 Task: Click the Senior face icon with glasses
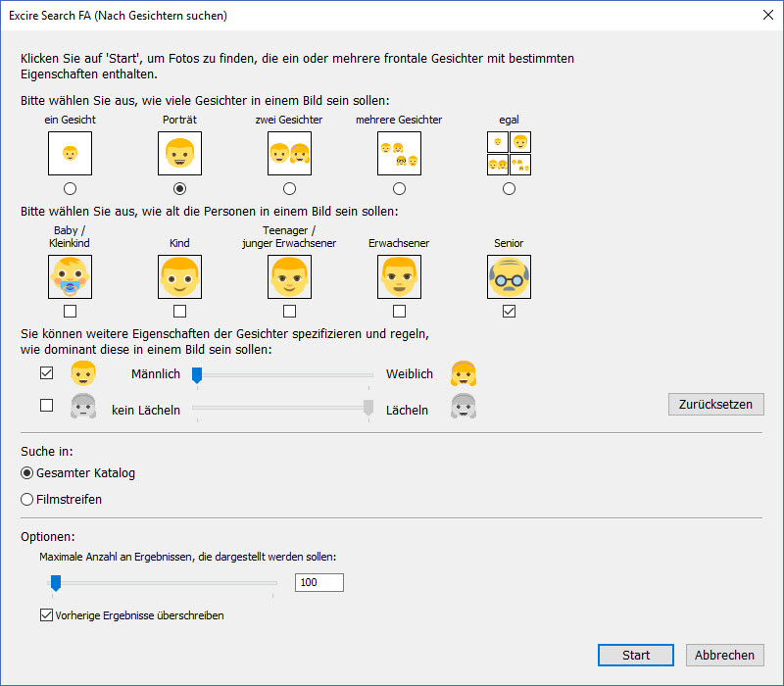509,277
